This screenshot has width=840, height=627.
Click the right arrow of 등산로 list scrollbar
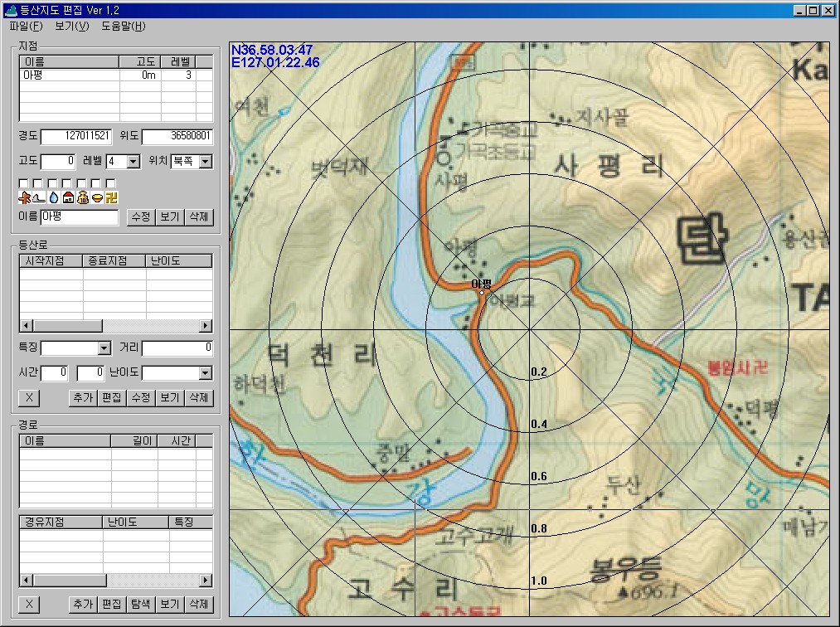[x=206, y=325]
